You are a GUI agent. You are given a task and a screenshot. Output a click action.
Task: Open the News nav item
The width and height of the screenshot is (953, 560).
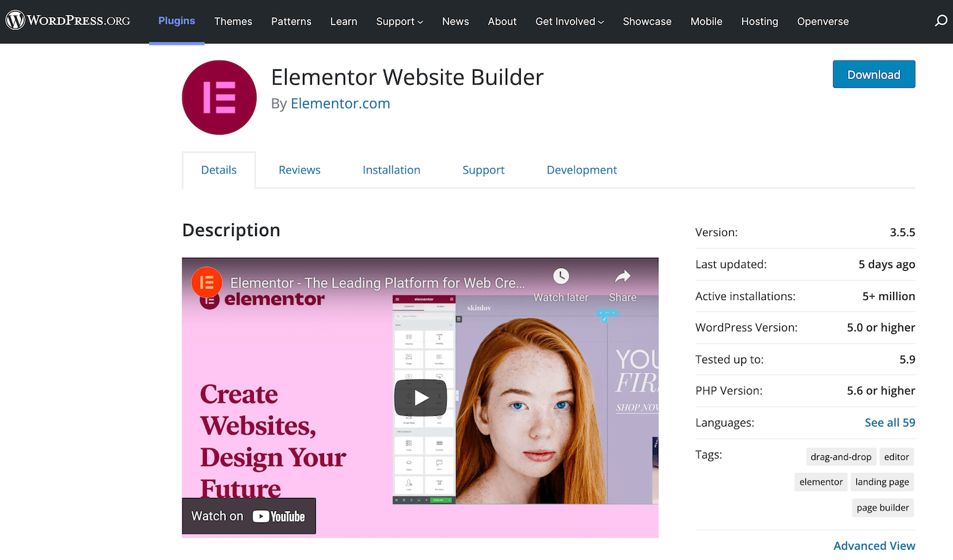455,22
